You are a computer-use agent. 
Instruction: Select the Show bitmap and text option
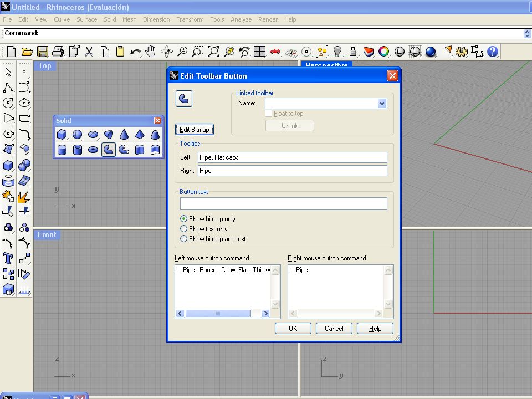point(183,238)
